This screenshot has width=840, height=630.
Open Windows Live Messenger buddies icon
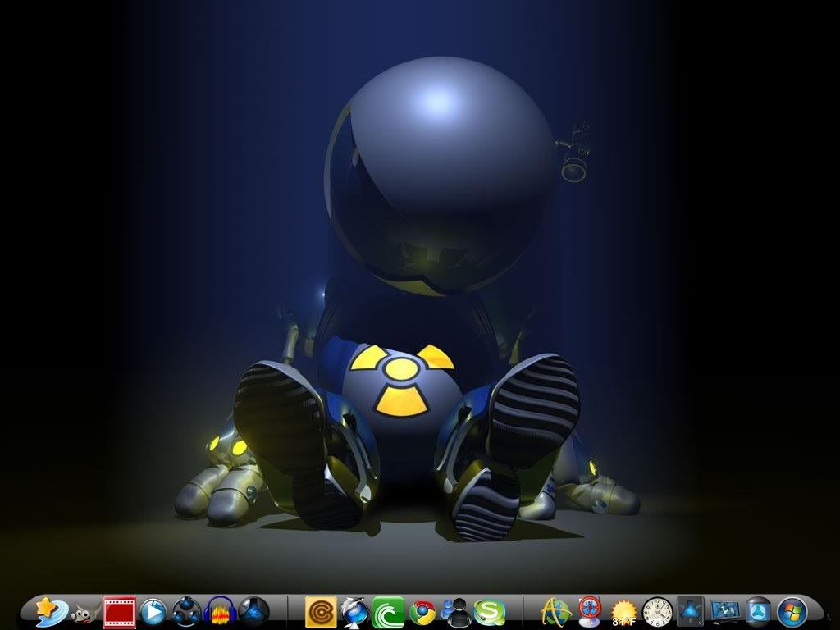pos(455,612)
